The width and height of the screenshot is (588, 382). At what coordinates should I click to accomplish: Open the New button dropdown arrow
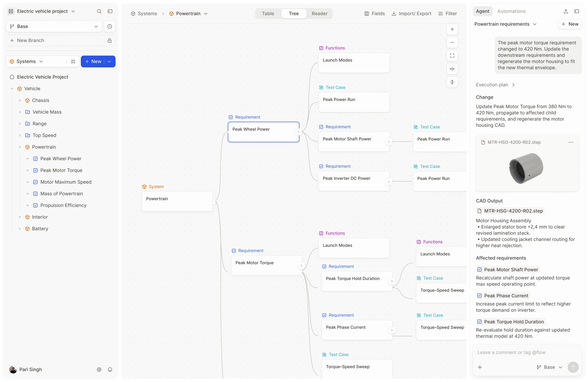pos(109,61)
